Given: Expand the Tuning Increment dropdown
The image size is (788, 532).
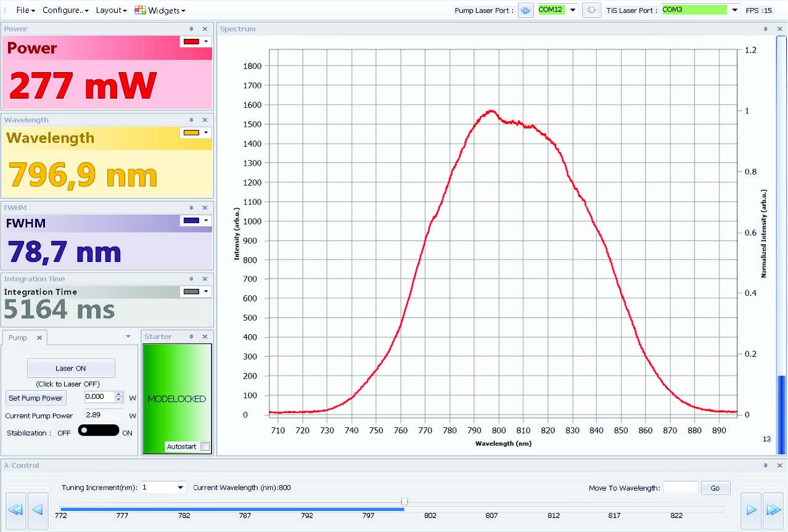Looking at the screenshot, I should pos(180,488).
